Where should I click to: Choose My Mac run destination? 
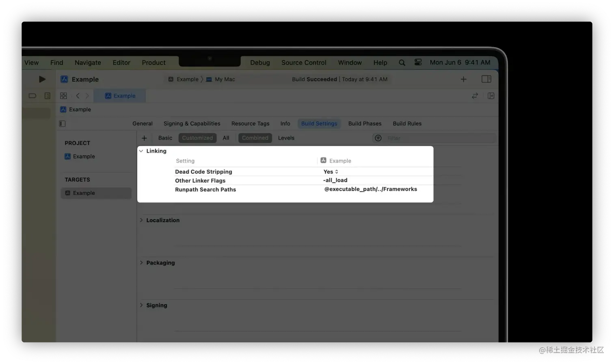click(x=221, y=79)
